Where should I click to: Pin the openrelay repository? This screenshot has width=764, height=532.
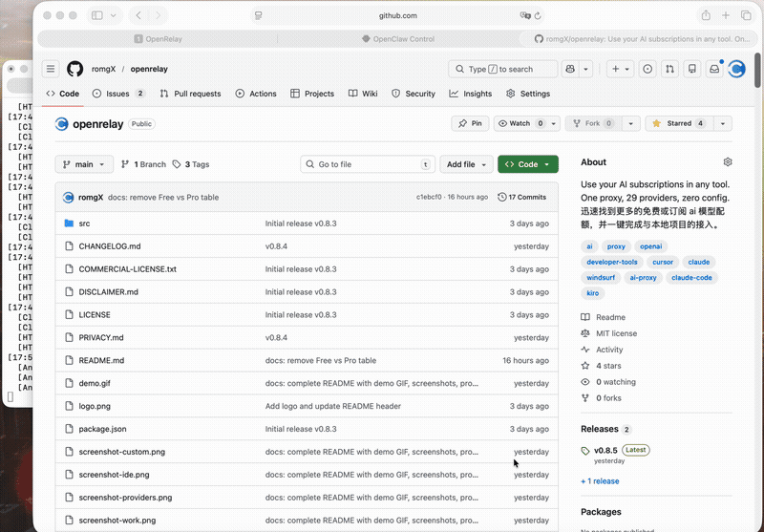click(x=470, y=124)
